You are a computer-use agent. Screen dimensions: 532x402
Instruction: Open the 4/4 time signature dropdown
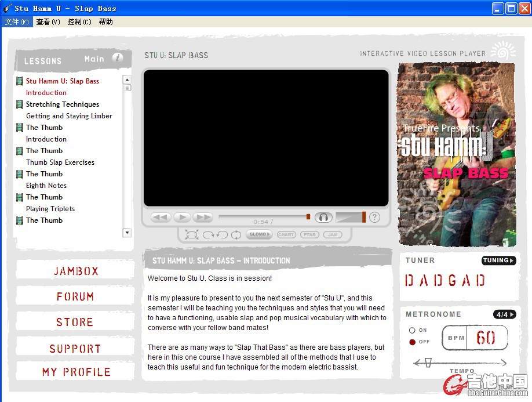(504, 314)
